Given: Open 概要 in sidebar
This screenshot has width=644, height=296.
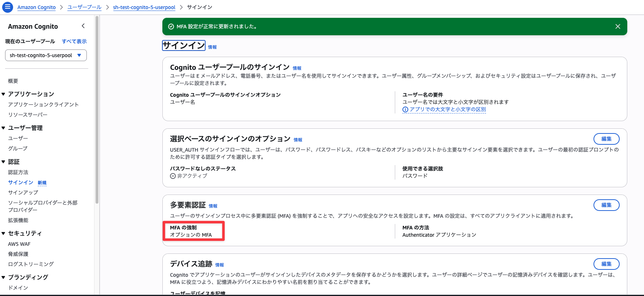Looking at the screenshot, I should coord(13,81).
